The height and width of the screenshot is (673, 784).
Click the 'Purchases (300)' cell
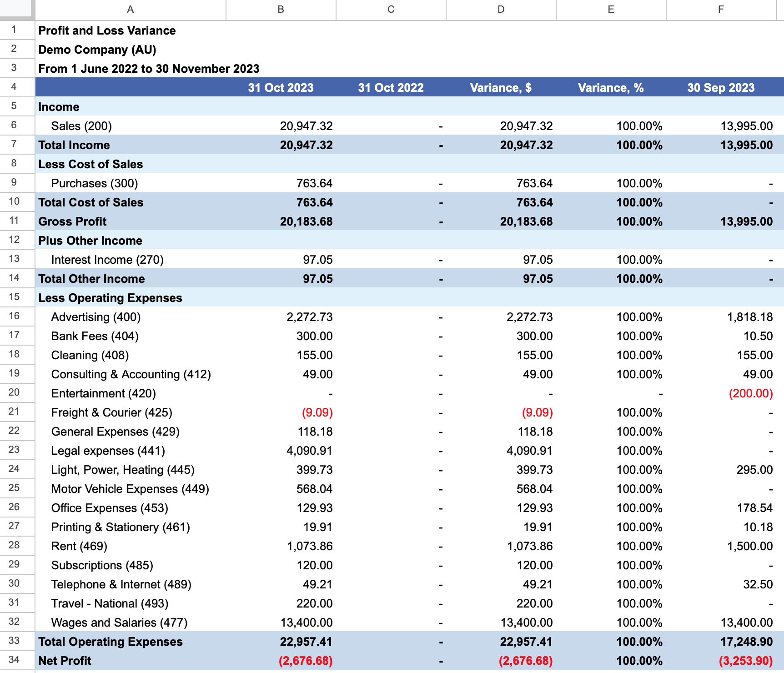pyautogui.click(x=131, y=183)
